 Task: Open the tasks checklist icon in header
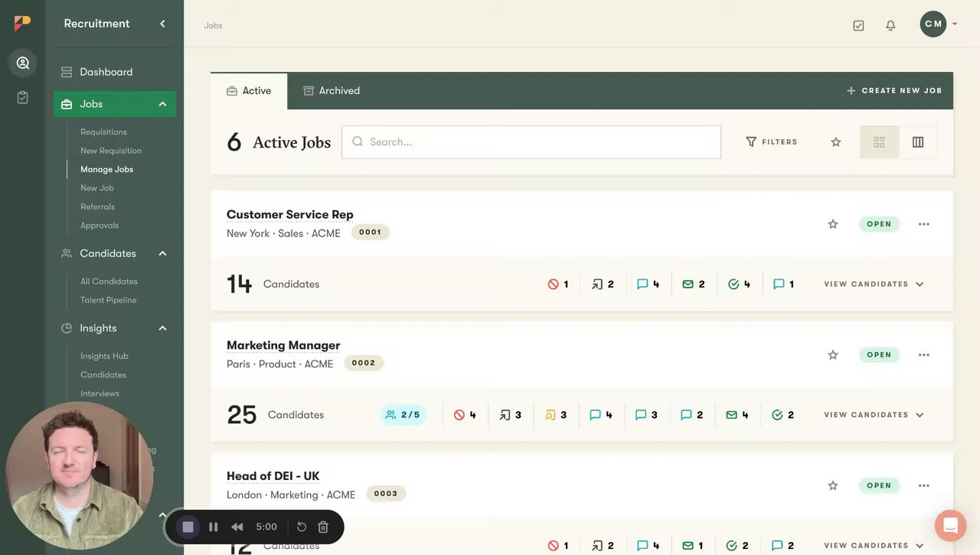pos(858,25)
